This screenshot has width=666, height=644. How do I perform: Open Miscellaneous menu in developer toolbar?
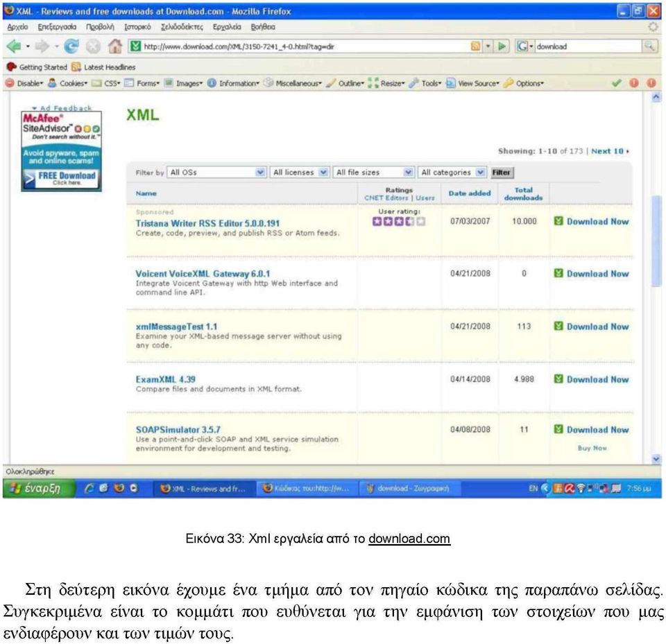tap(293, 83)
